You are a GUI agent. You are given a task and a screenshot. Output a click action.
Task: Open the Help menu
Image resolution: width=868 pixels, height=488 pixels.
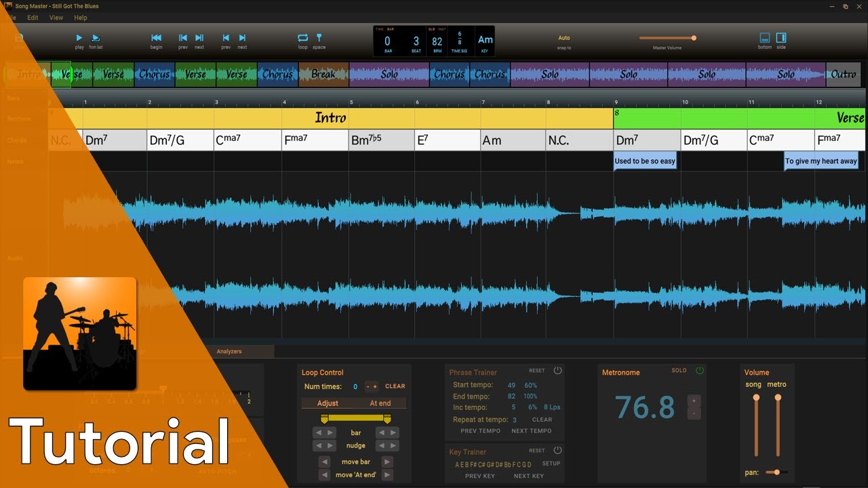pos(81,18)
